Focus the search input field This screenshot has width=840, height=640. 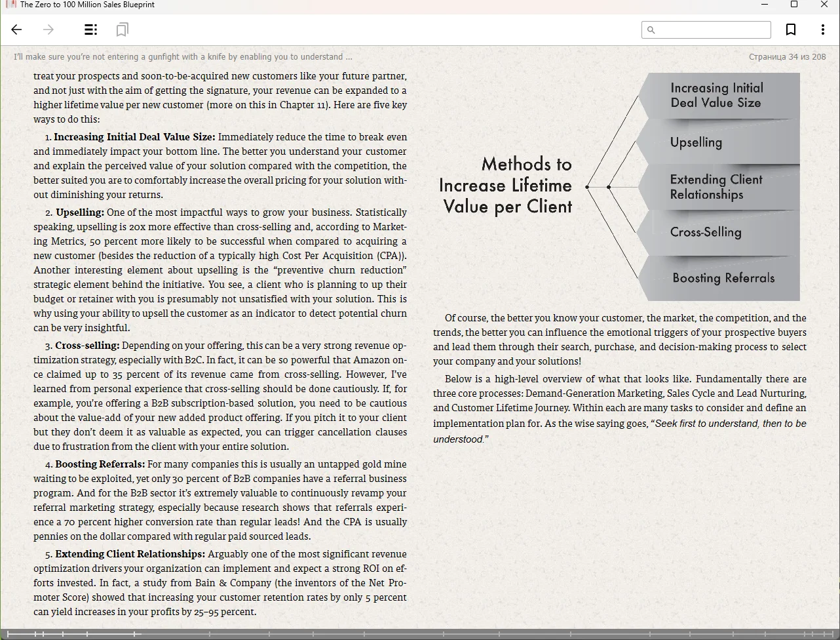click(712, 30)
